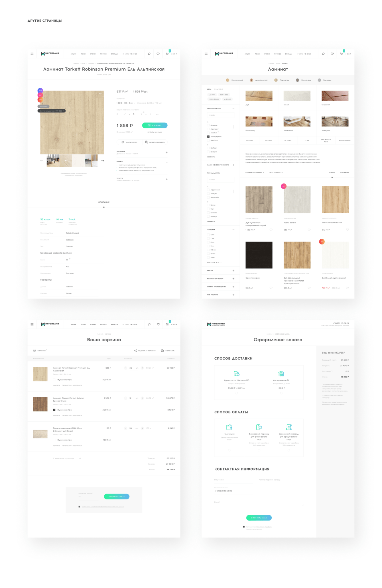382x588 pixels.
Task: Click search icon in cart page header
Action: 149,324
